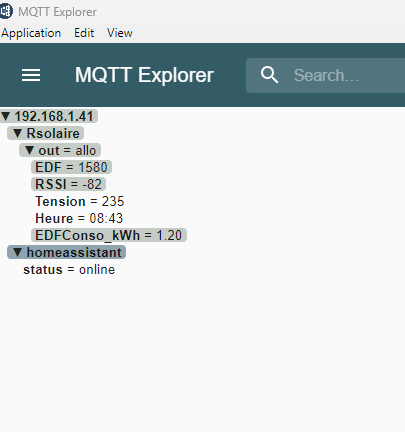Select the Heure = 08:43 topic
The height and width of the screenshot is (432, 405).
79,218
